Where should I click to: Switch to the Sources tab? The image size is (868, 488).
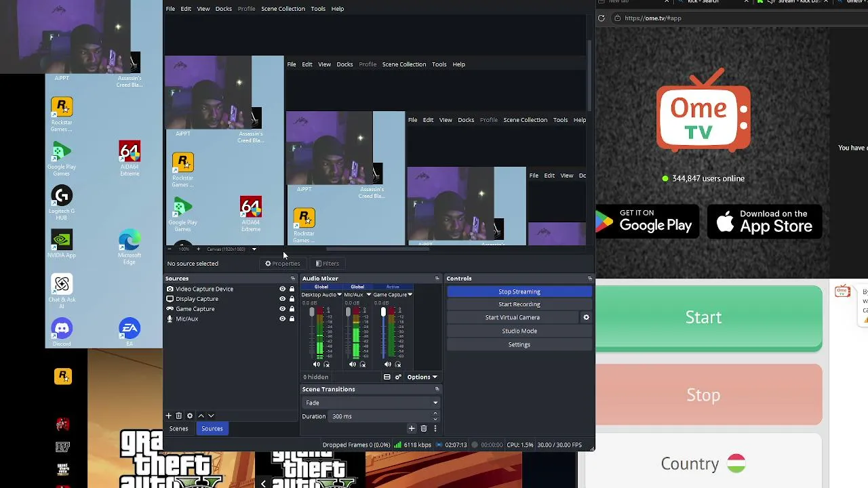tap(212, 428)
